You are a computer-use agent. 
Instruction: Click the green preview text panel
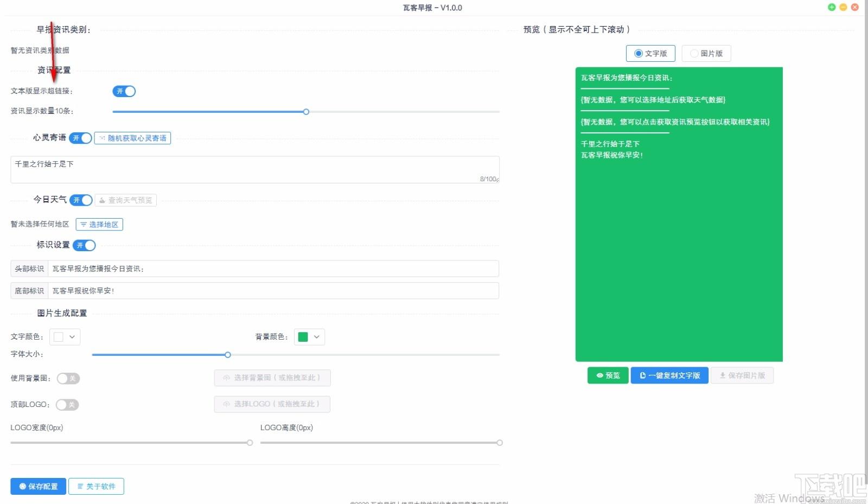point(679,214)
